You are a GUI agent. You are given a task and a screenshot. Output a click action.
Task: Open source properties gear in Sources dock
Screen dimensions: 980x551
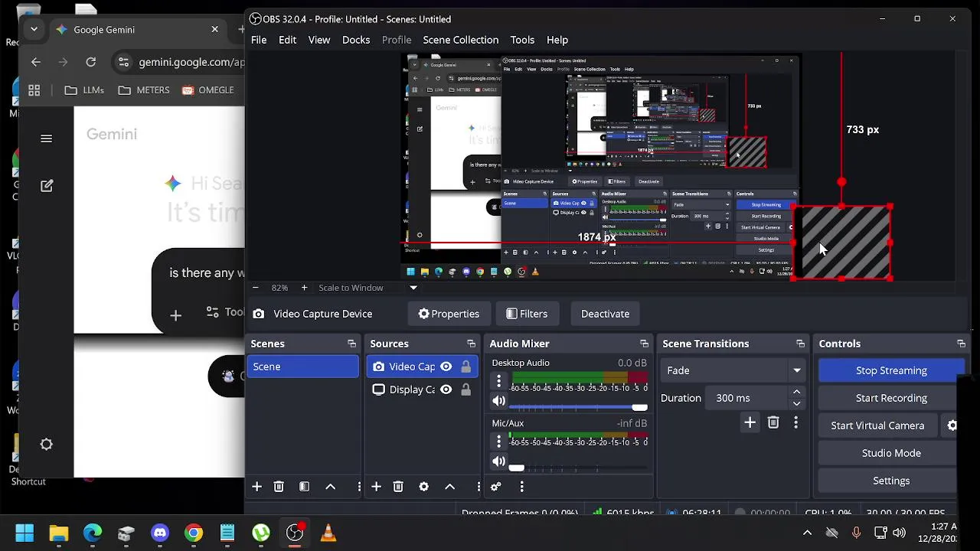(423, 487)
